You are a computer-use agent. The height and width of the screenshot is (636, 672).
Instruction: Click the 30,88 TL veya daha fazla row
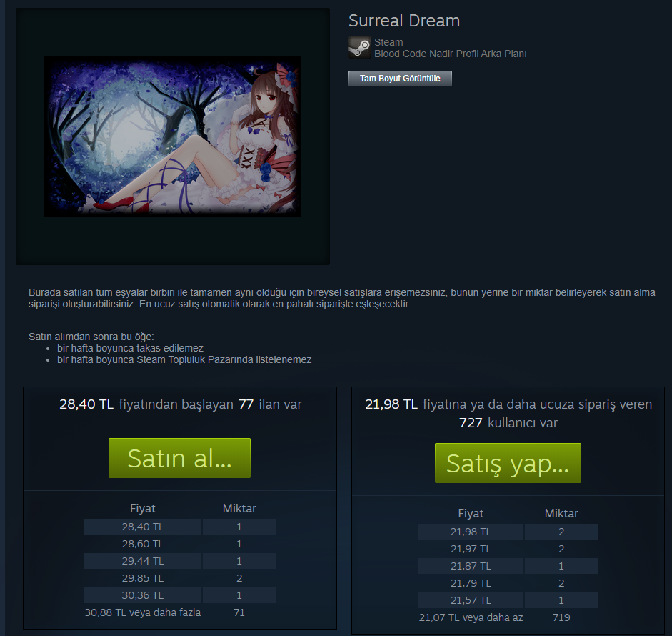click(179, 612)
